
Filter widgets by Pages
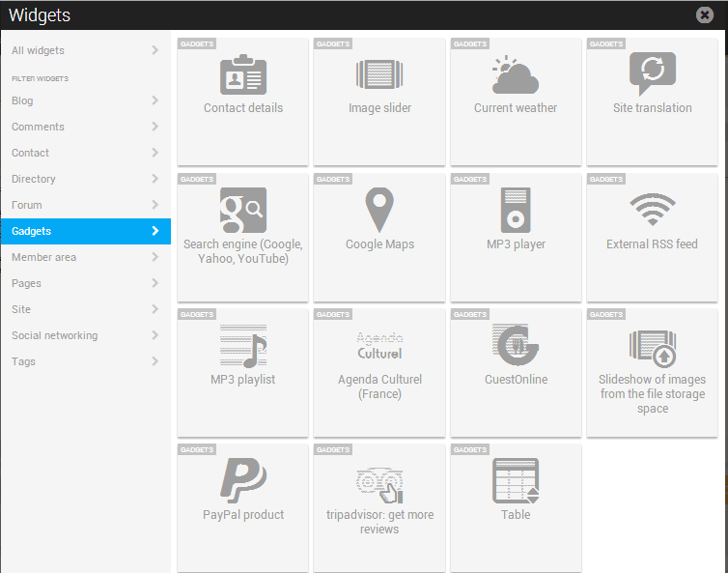click(85, 283)
